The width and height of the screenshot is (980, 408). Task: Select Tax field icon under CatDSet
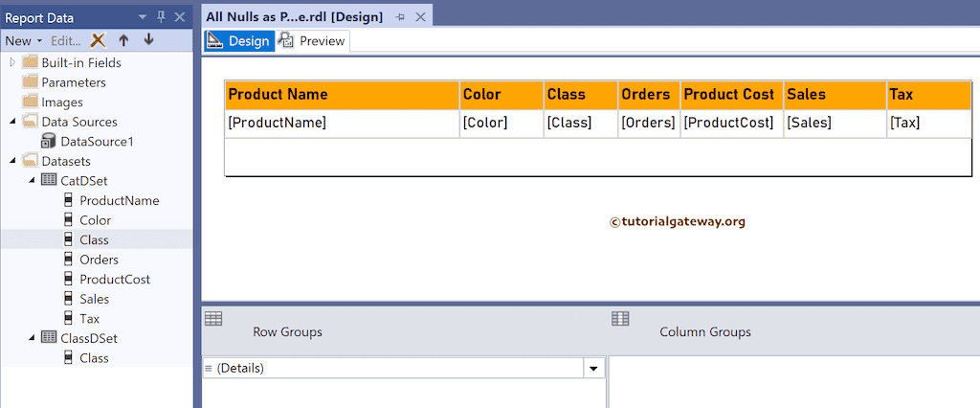[69, 319]
